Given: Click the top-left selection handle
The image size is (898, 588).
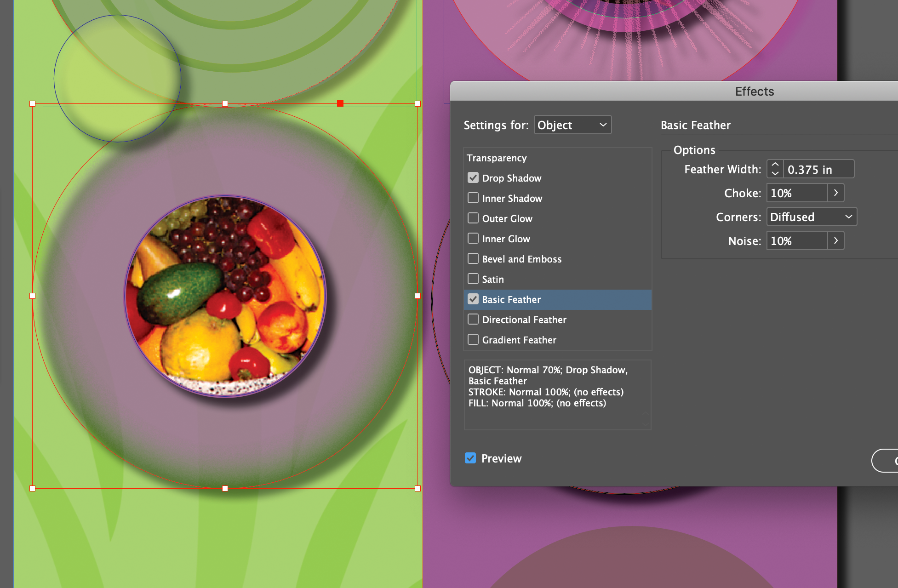Looking at the screenshot, I should coord(33,104).
